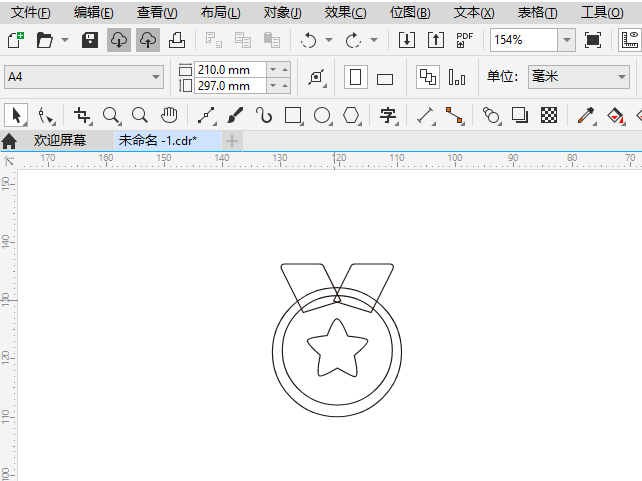This screenshot has width=642, height=481.
Task: Undo the last action
Action: click(308, 40)
